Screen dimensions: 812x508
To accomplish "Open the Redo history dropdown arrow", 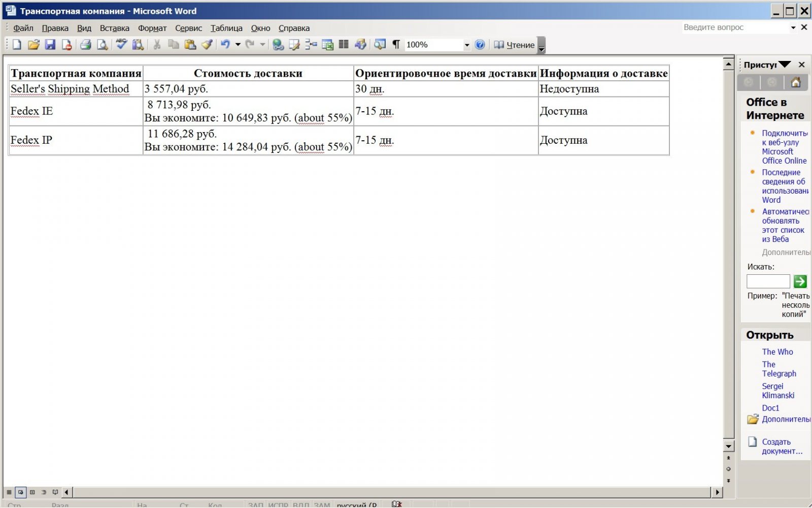I will tap(262, 45).
